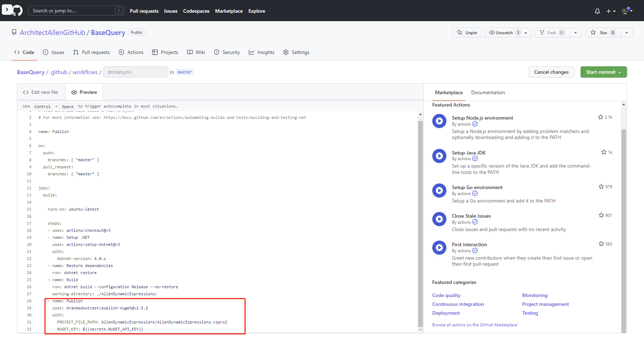Open the BaseQuery repository title link

(108, 32)
